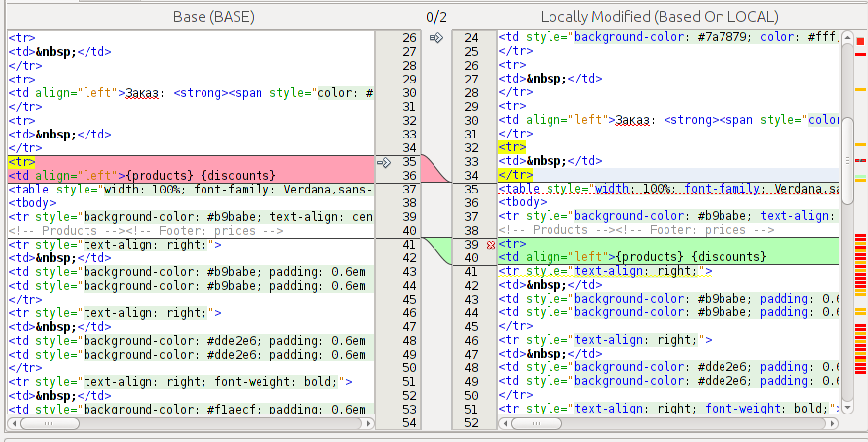Click the highlighted <tr> on pink Base line 35

tap(22, 162)
